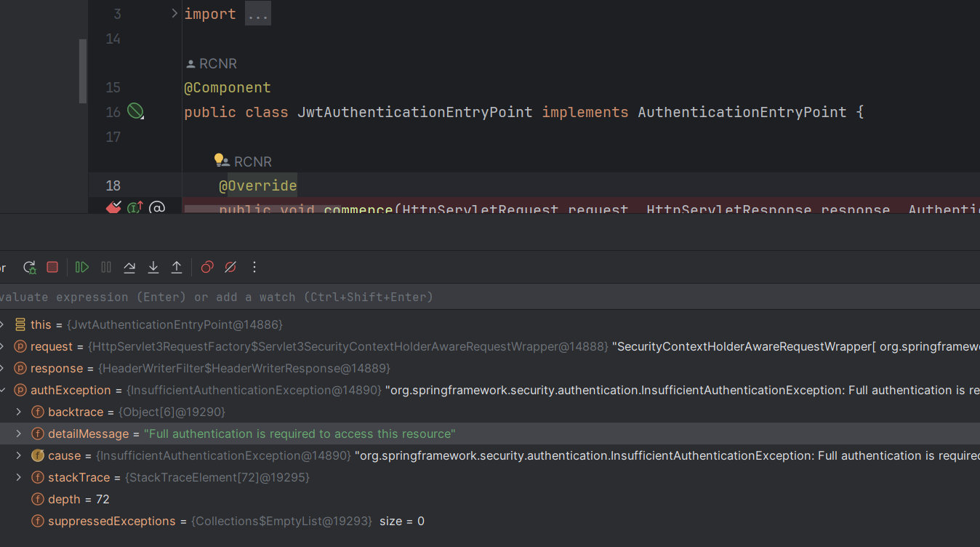980x547 pixels.
Task: Click the @Override annotation
Action: [258, 185]
